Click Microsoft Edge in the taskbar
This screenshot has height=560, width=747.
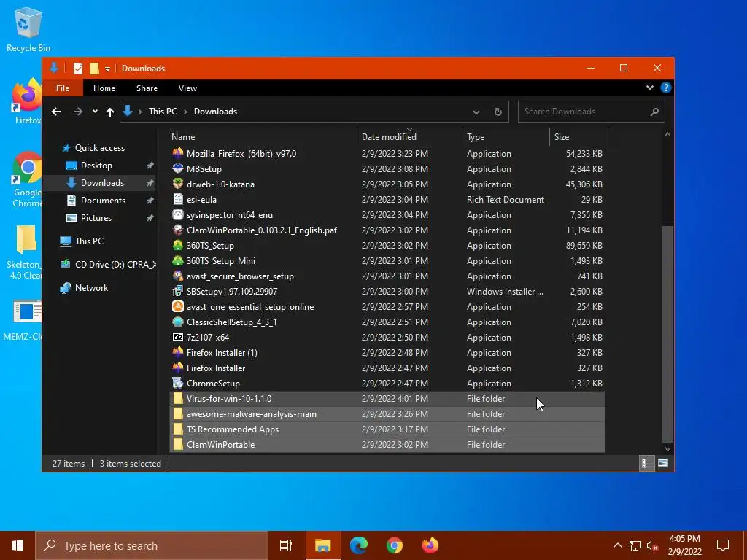tap(359, 545)
